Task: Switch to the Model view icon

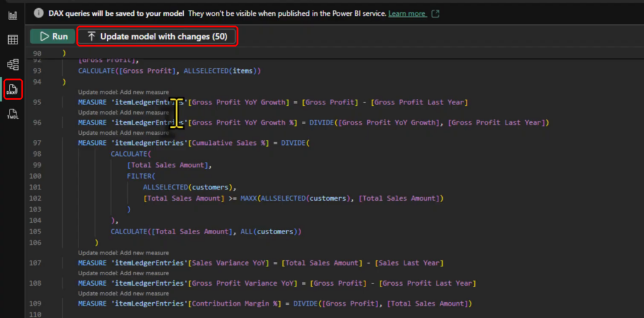Action: 13,65
